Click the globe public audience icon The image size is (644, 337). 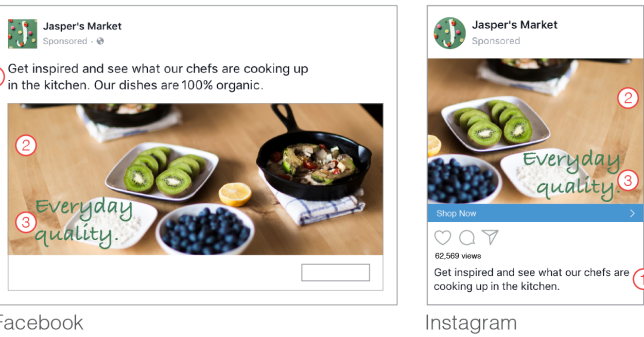point(100,41)
